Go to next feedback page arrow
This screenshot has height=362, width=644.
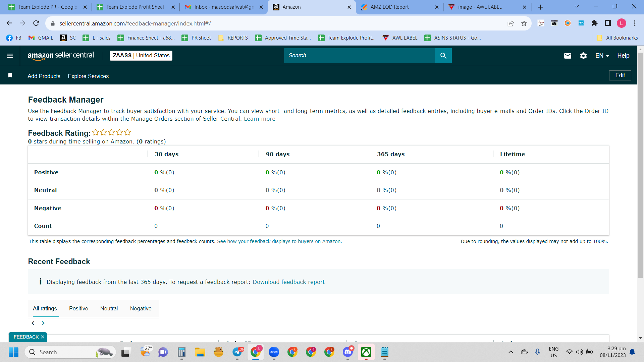[43, 323]
